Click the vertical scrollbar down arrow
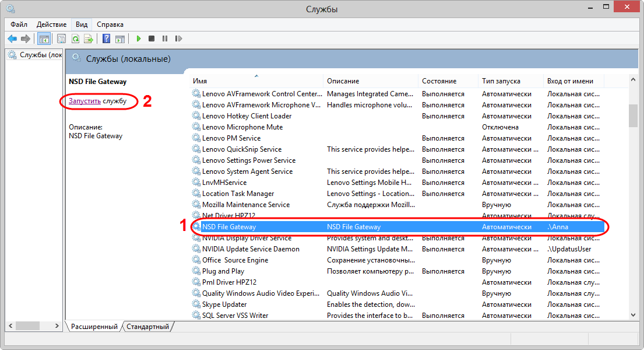 633,315
